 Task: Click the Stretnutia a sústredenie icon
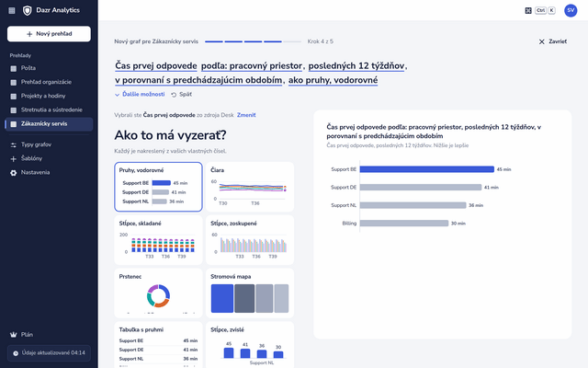tap(14, 110)
